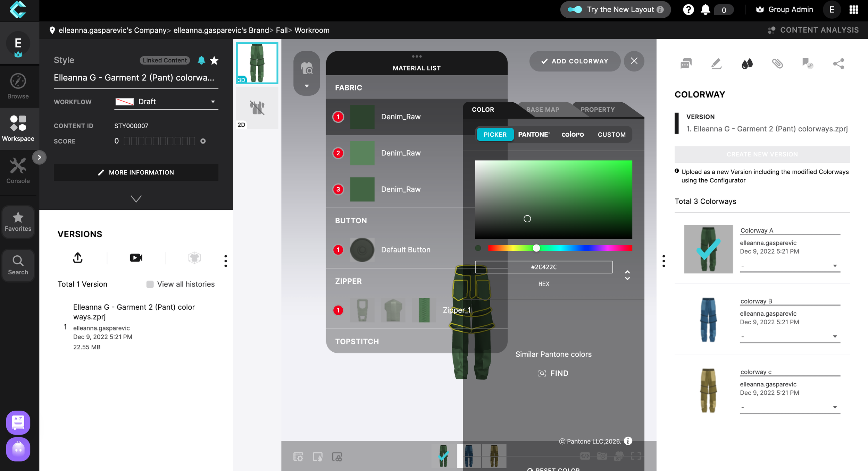Click the ADD COLORWAY button
The width and height of the screenshot is (868, 471).
click(575, 61)
